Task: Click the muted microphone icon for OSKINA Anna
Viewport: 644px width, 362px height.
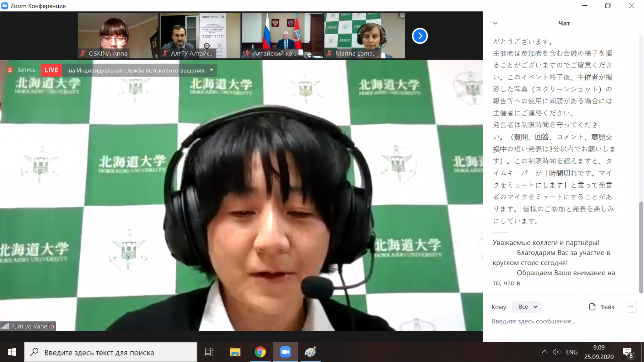Action: tap(83, 53)
